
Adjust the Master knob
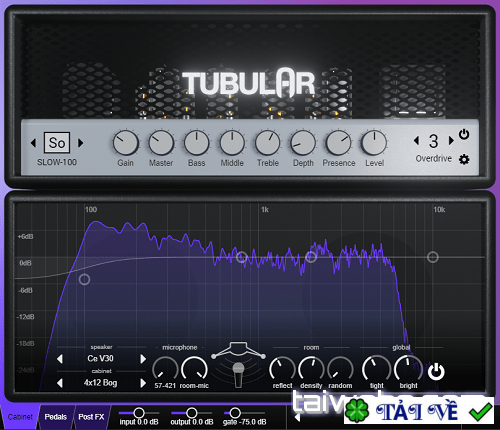point(161,143)
